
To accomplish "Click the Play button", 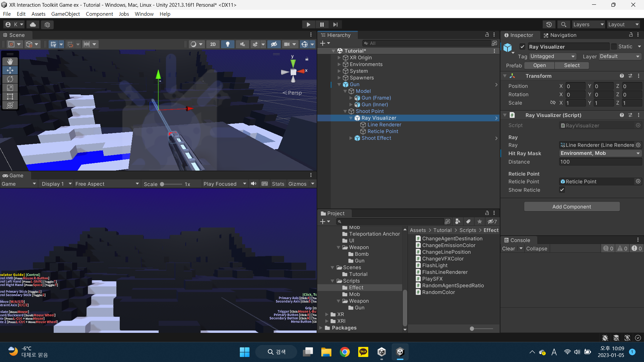I will tap(308, 24).
